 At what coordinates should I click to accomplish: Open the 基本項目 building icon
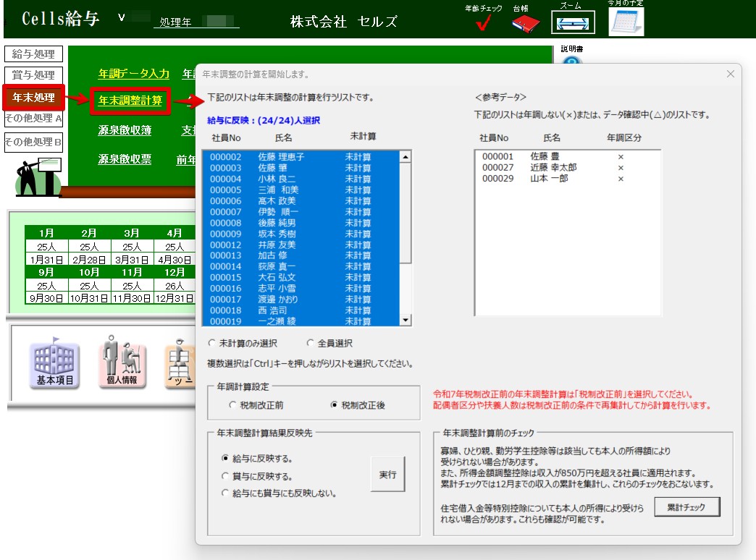[x=55, y=362]
